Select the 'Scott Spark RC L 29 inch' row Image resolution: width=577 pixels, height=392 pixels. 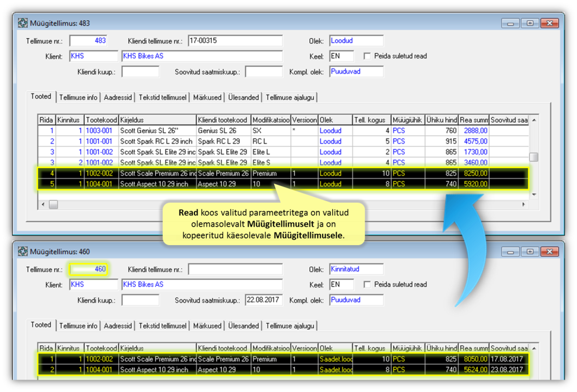point(283,141)
